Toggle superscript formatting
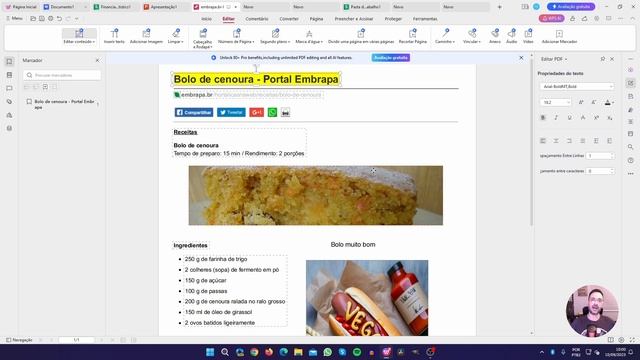Screen dimensions: 640x360 (596, 118)
